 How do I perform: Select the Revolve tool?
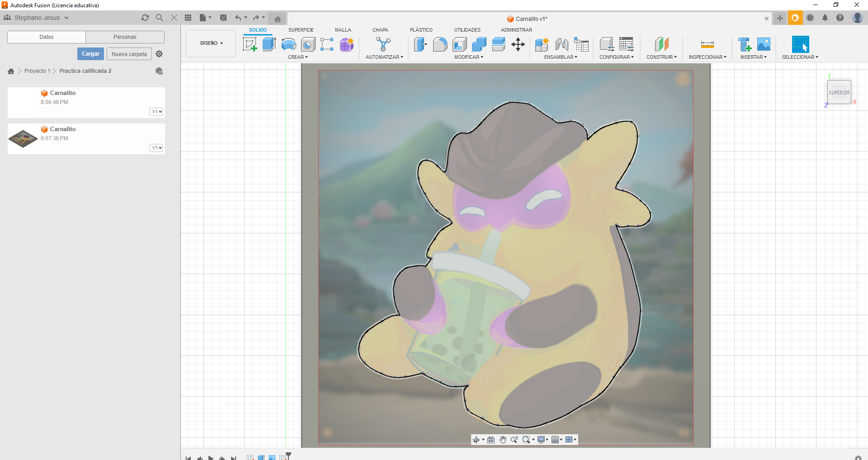click(289, 44)
